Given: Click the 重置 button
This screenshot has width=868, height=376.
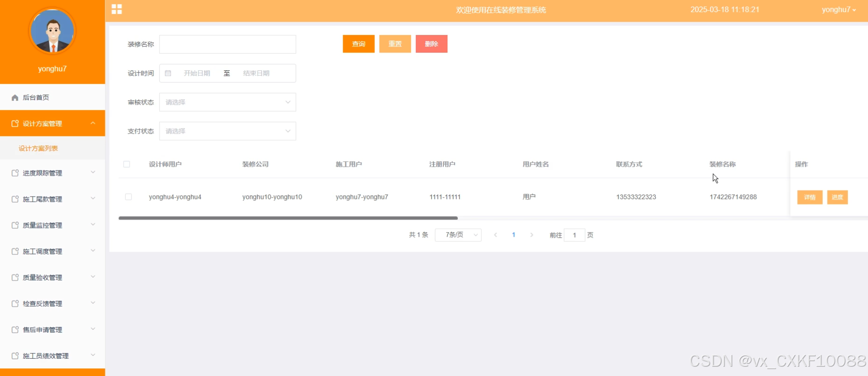Looking at the screenshot, I should pos(395,44).
